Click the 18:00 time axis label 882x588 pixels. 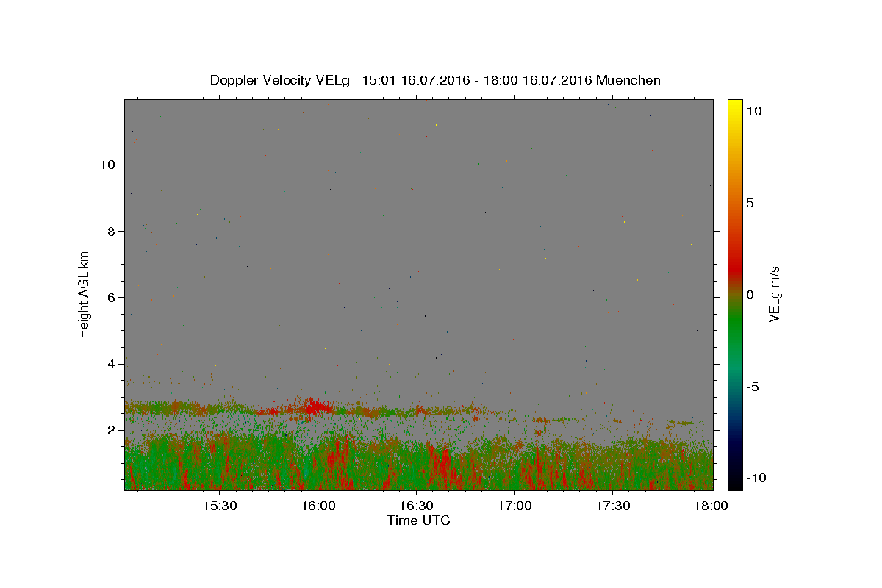coord(712,506)
